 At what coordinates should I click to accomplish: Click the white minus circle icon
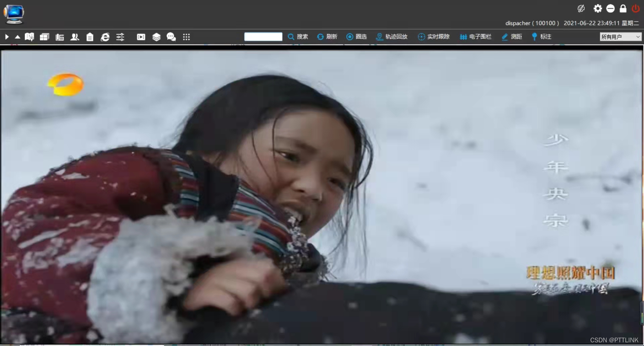[610, 9]
